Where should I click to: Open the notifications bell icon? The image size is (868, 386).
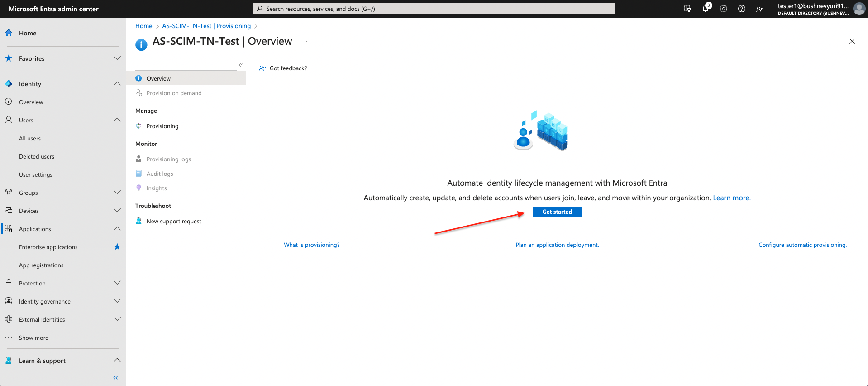pos(706,9)
